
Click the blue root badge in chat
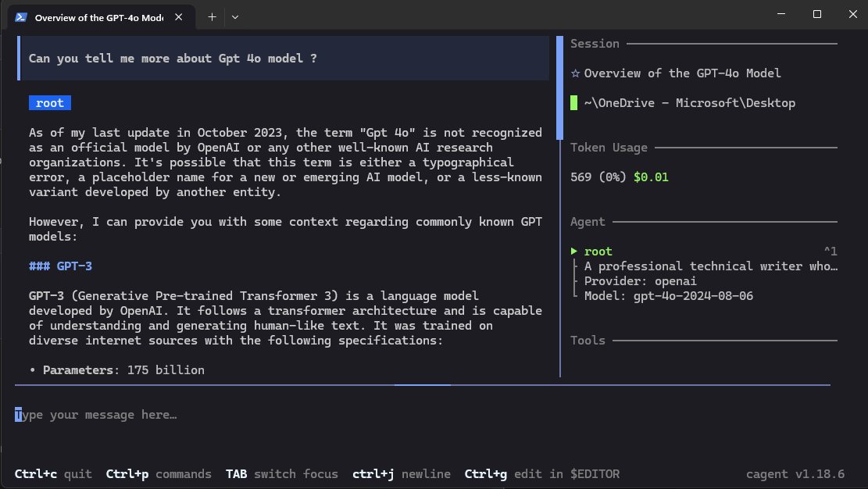click(x=50, y=103)
